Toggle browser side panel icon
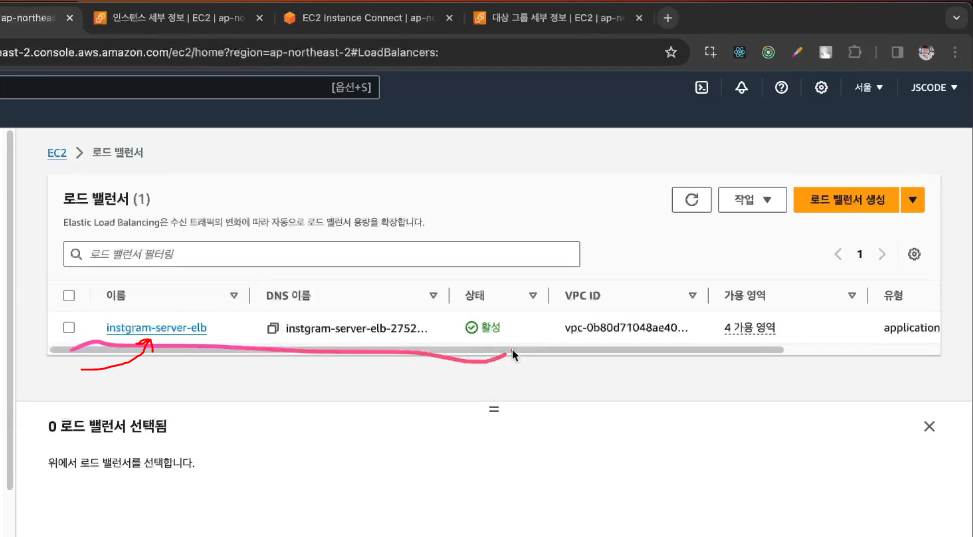Viewport: 973px width, 537px height. click(x=897, y=52)
